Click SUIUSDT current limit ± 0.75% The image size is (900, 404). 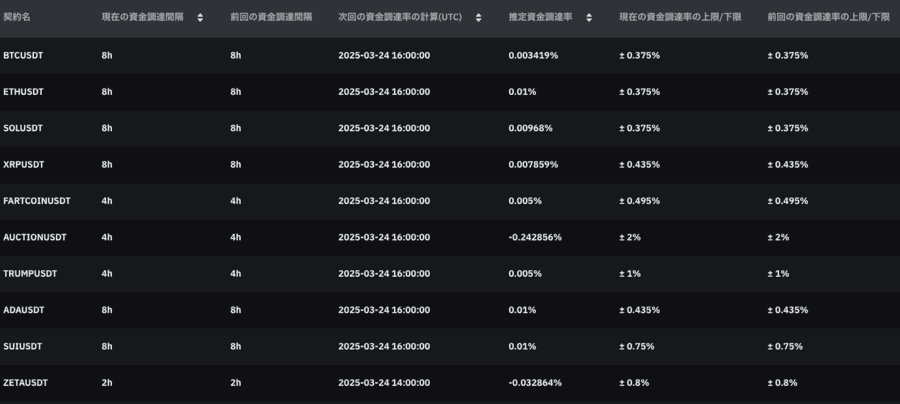[x=637, y=347]
